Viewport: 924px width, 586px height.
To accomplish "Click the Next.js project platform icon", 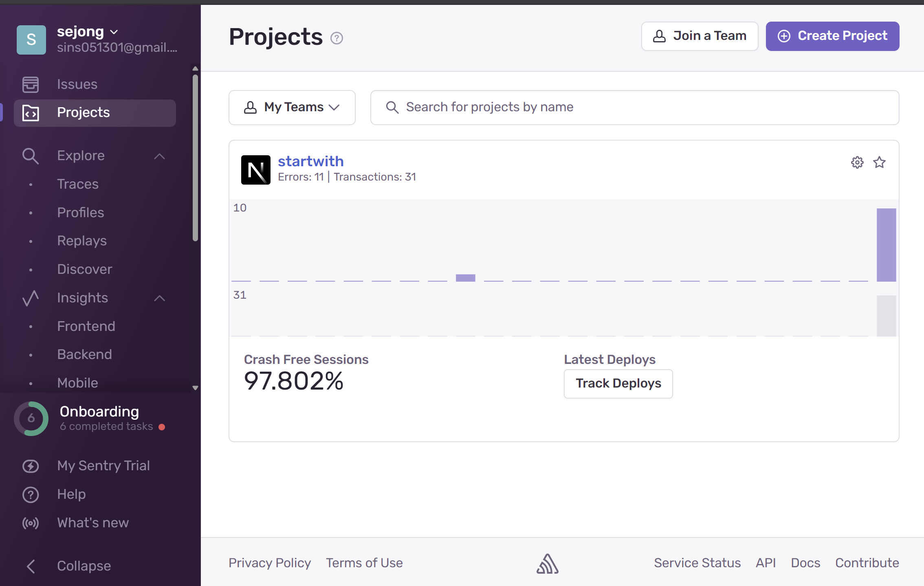I will (255, 170).
